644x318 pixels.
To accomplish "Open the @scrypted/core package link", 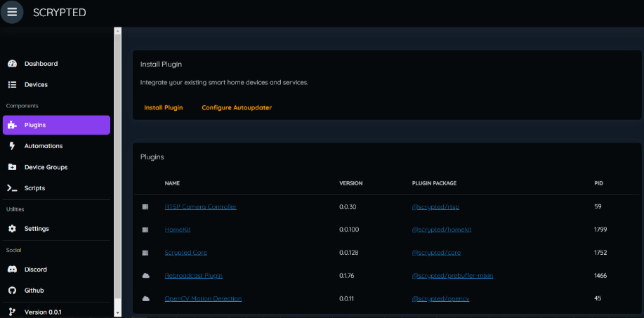I will (x=436, y=253).
